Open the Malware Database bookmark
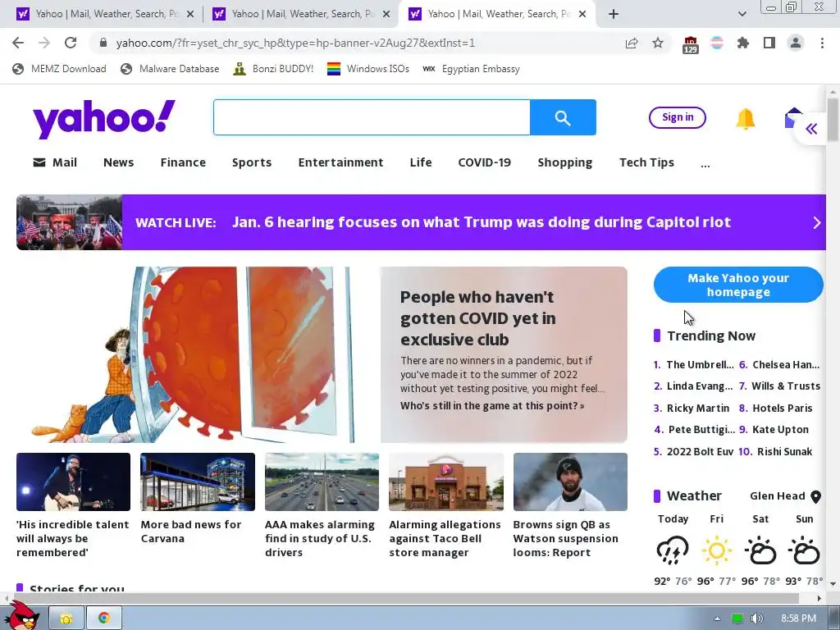Viewport: 840px width, 630px height. click(x=170, y=69)
